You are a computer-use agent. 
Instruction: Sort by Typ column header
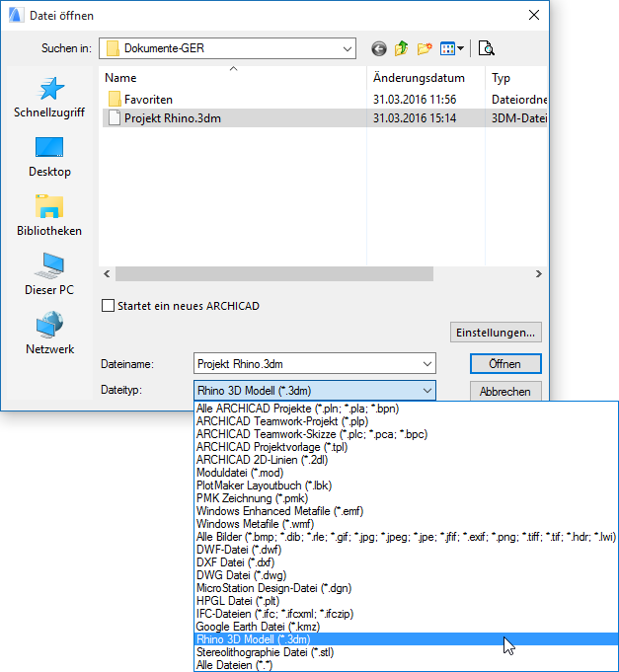coord(516,78)
